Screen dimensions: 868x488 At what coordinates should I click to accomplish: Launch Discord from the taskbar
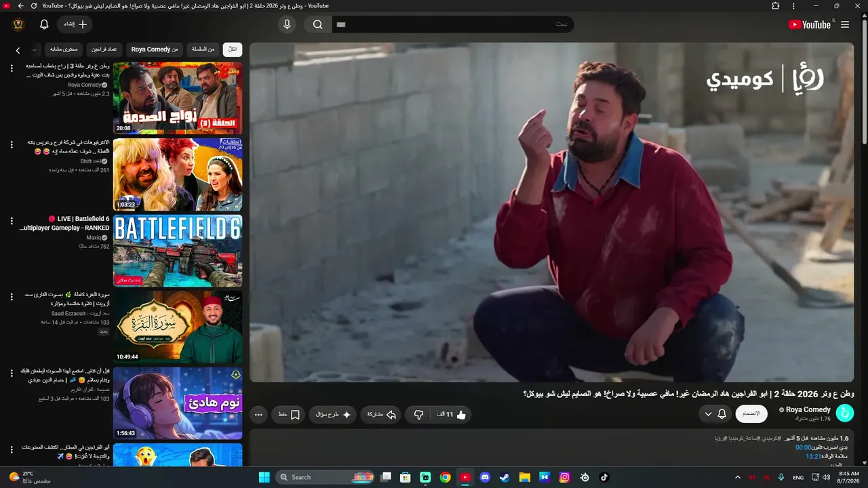485,477
